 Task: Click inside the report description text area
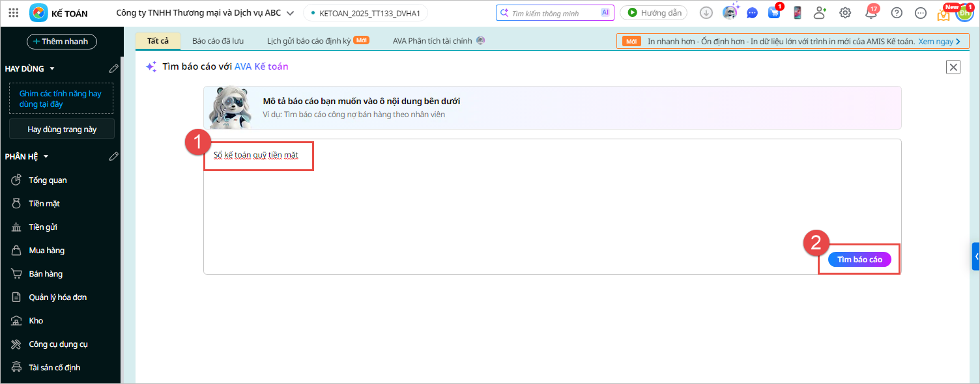coord(553,206)
